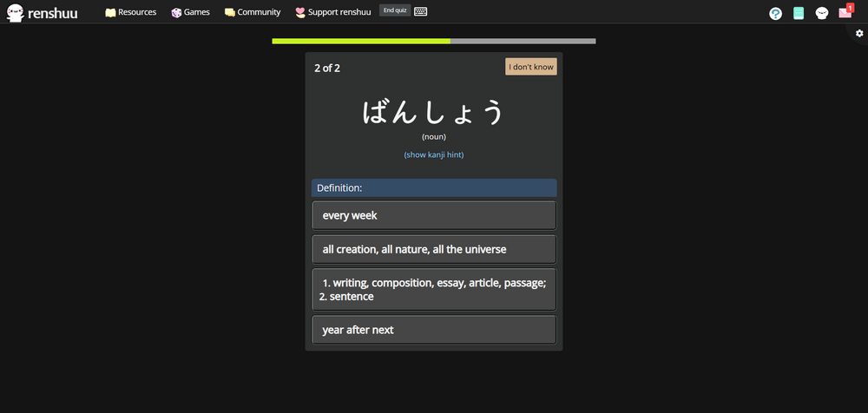
Task: Click the I don't know button
Action: 531,67
